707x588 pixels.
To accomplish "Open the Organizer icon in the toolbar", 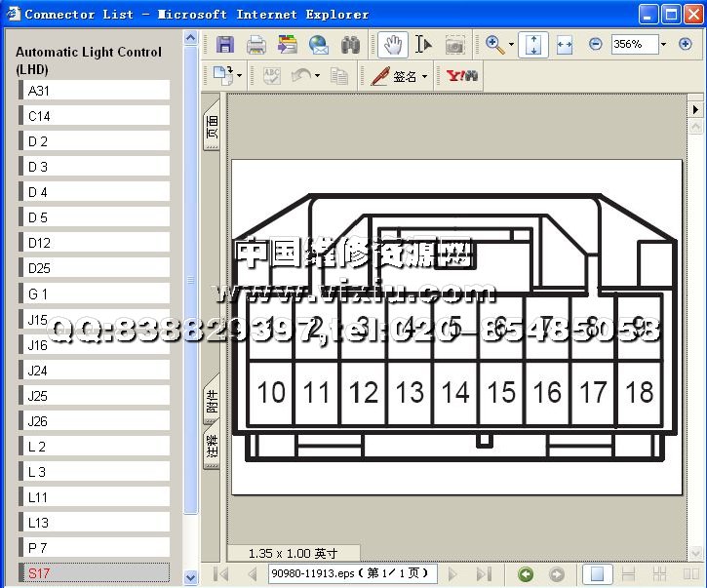I will coord(288,45).
